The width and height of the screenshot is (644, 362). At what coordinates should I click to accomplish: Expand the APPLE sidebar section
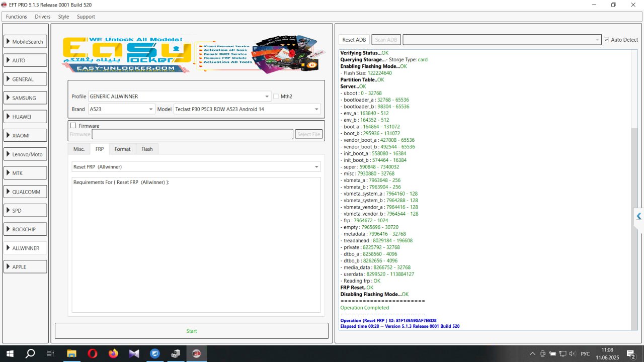point(25,267)
